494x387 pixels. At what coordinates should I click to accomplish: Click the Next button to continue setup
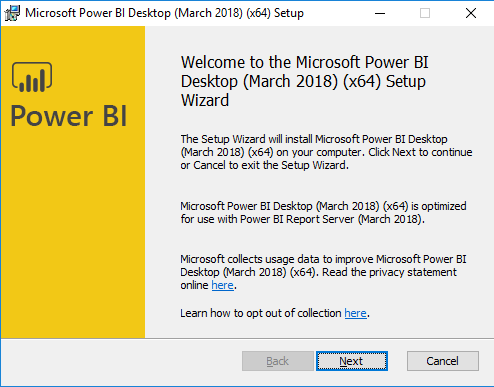(352, 361)
